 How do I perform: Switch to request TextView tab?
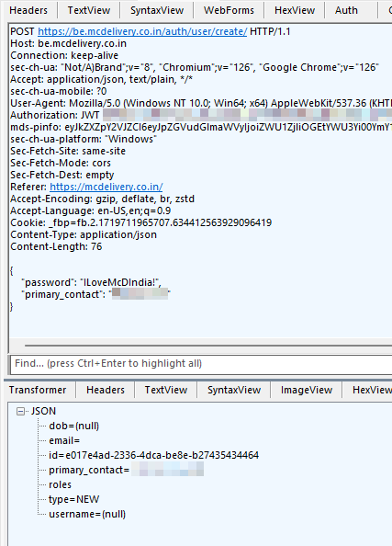[x=89, y=10]
